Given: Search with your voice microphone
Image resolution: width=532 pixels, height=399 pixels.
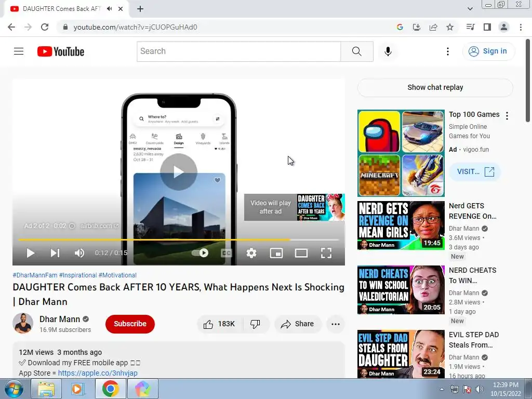Looking at the screenshot, I should tap(388, 51).
